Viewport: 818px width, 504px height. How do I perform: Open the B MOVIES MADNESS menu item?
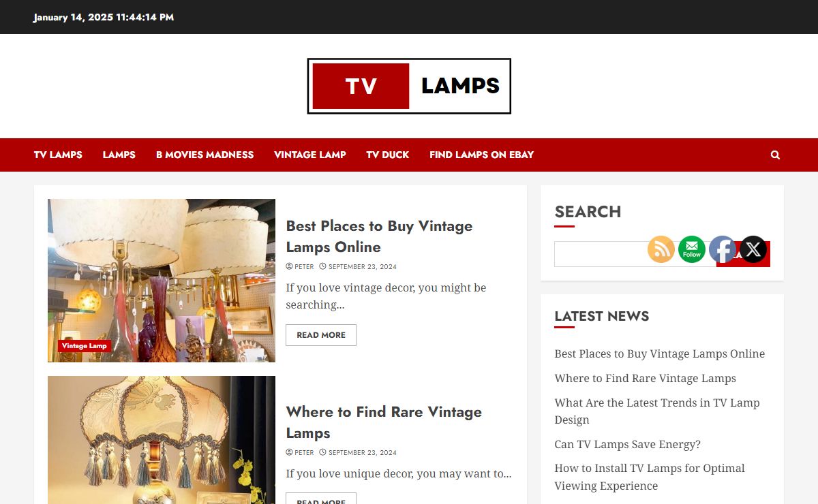(204, 155)
